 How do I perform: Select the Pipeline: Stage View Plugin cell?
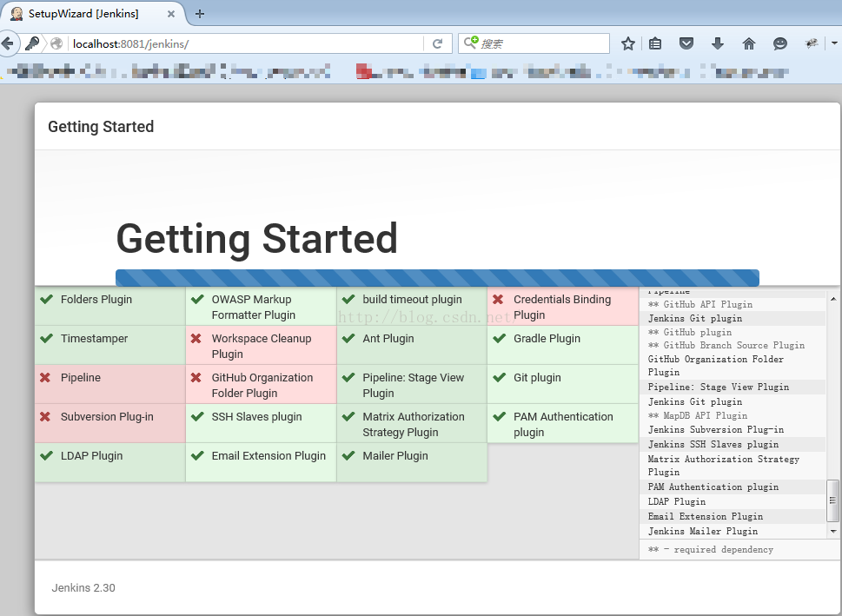tap(412, 384)
